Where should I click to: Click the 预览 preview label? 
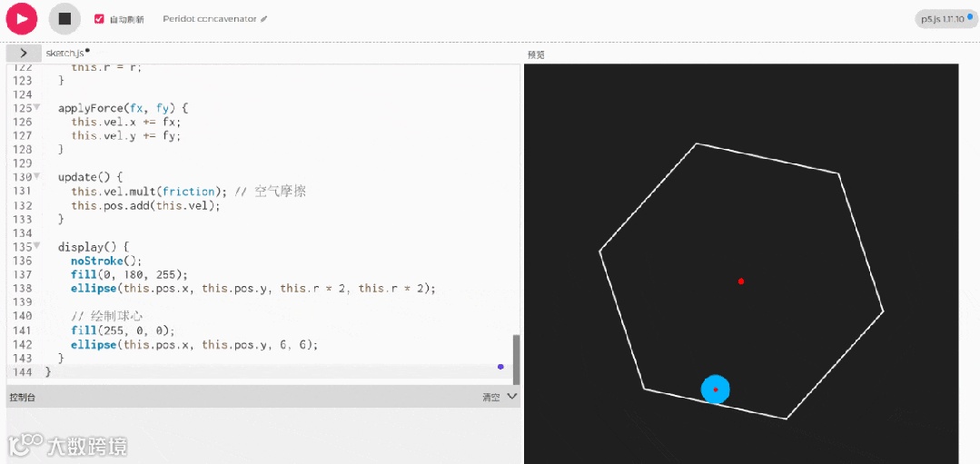click(x=536, y=55)
